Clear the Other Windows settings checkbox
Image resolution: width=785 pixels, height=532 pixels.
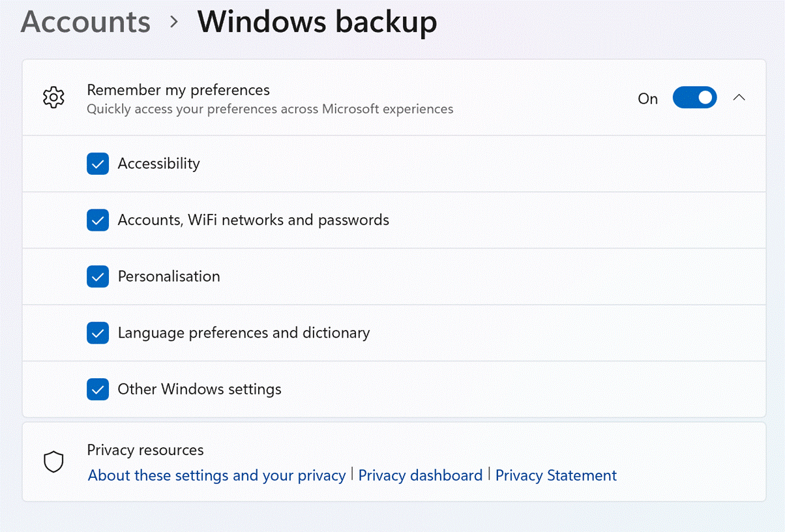(x=98, y=389)
